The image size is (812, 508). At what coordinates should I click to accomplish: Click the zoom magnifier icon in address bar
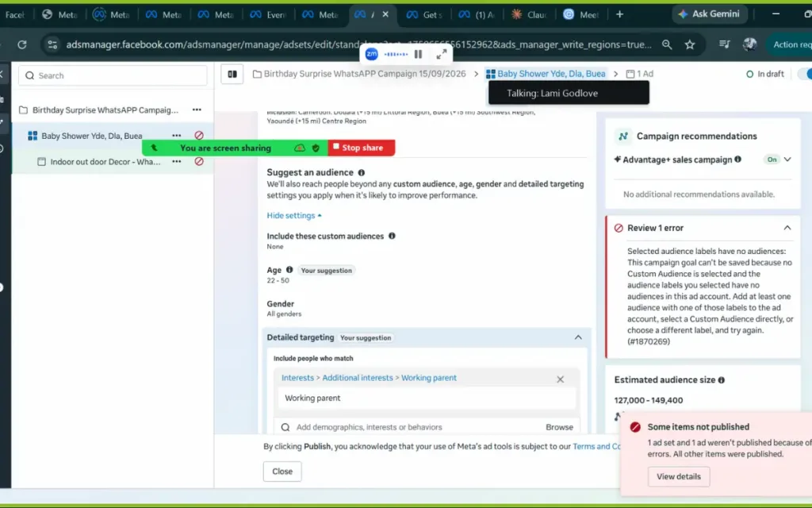pyautogui.click(x=667, y=44)
